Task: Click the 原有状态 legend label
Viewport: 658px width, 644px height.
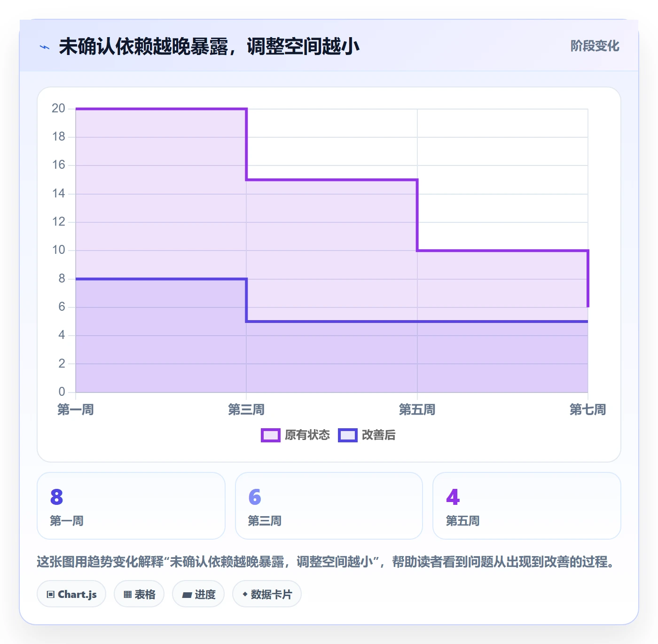Action: (x=307, y=435)
